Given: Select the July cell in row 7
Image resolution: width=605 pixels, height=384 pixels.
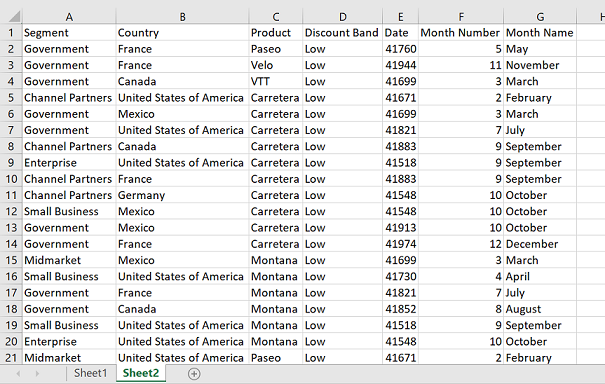Looking at the screenshot, I should click(540, 130).
